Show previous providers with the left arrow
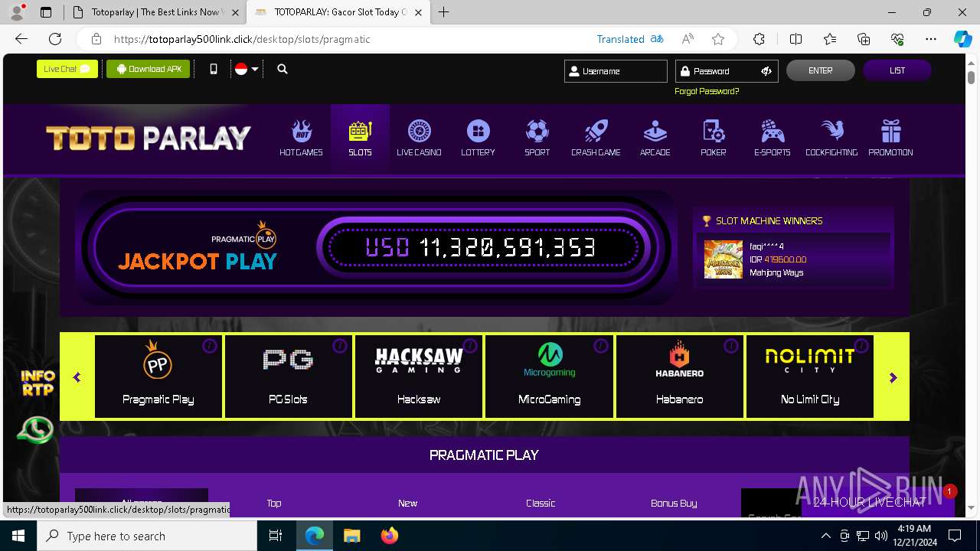The width and height of the screenshot is (980, 551). coord(77,377)
